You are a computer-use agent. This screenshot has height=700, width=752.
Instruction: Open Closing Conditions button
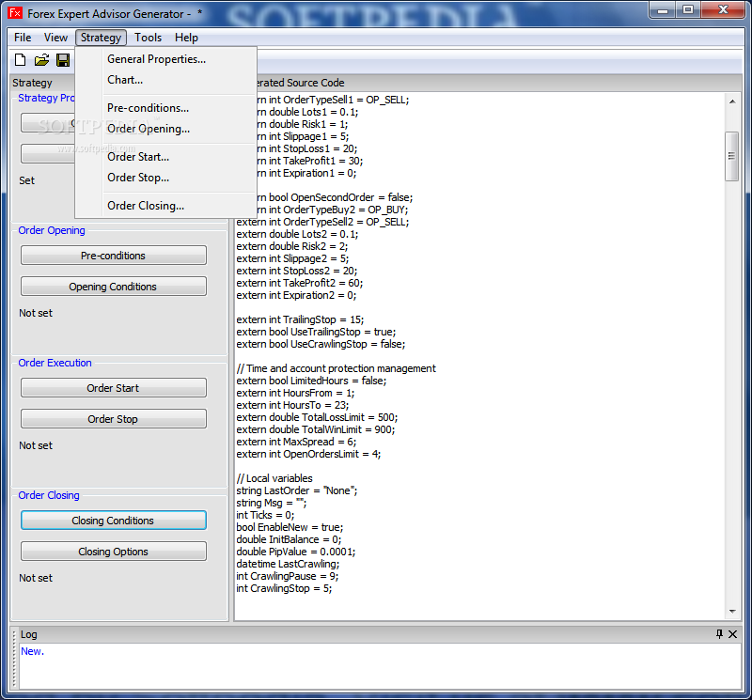pos(113,521)
